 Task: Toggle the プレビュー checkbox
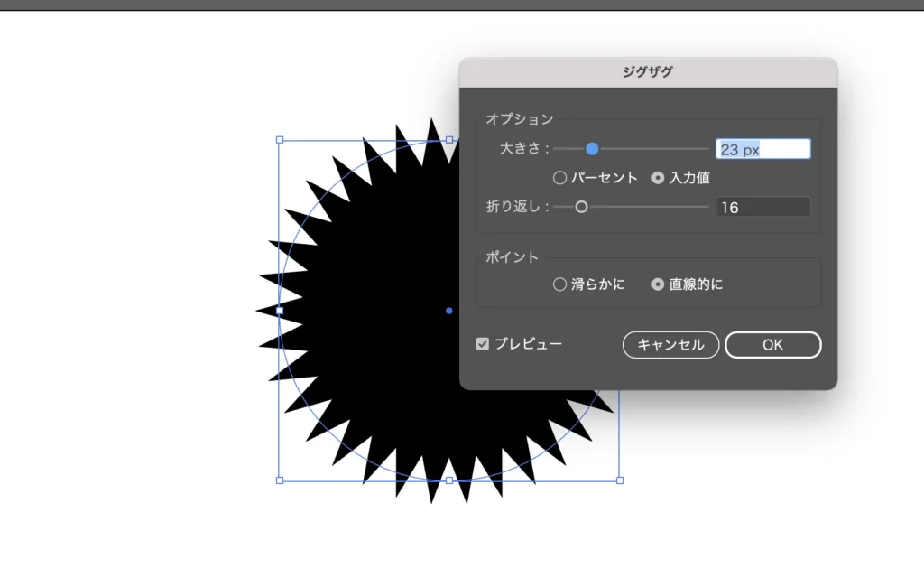[483, 344]
